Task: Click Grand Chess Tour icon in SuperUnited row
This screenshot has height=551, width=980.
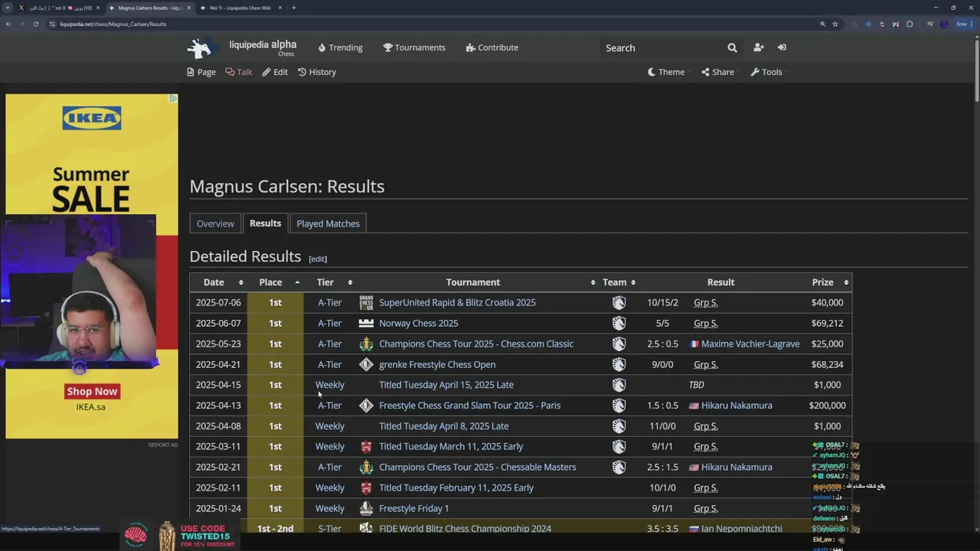Action: tap(366, 302)
